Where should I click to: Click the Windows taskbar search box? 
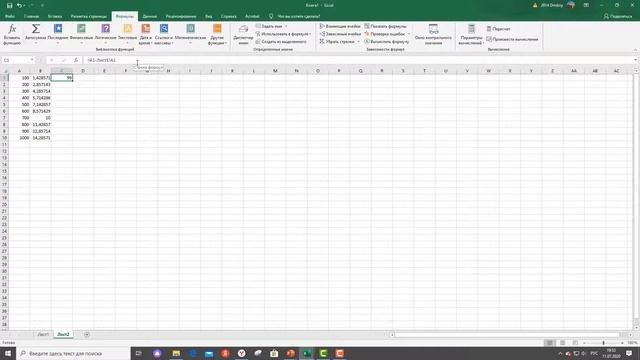73,353
